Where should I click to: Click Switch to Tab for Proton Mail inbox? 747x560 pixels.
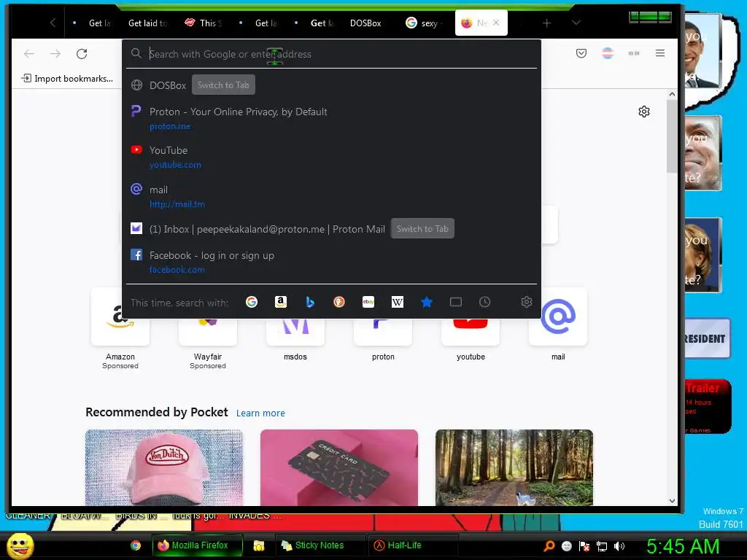(x=422, y=228)
